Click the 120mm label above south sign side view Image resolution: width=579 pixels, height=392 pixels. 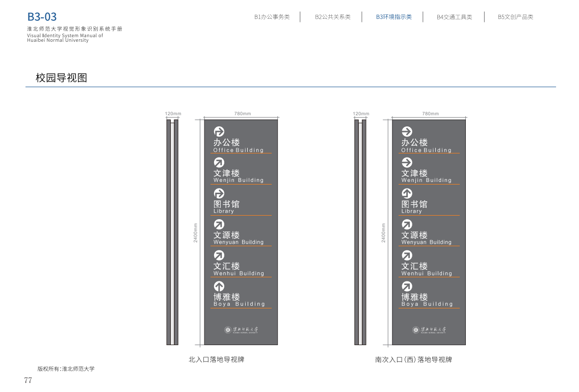(361, 114)
